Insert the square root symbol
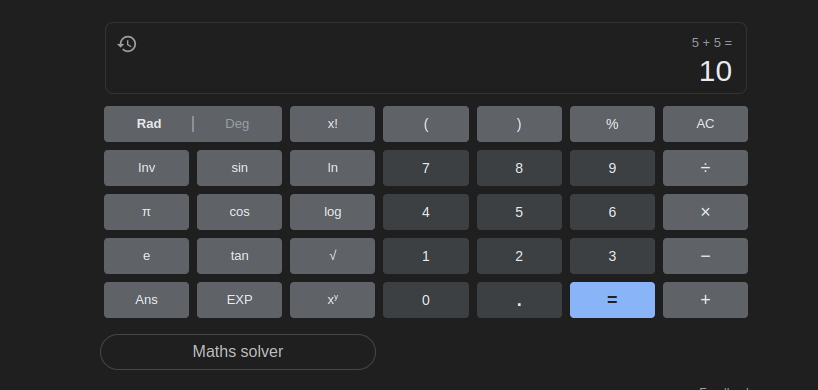The height and width of the screenshot is (390, 818). (x=332, y=256)
